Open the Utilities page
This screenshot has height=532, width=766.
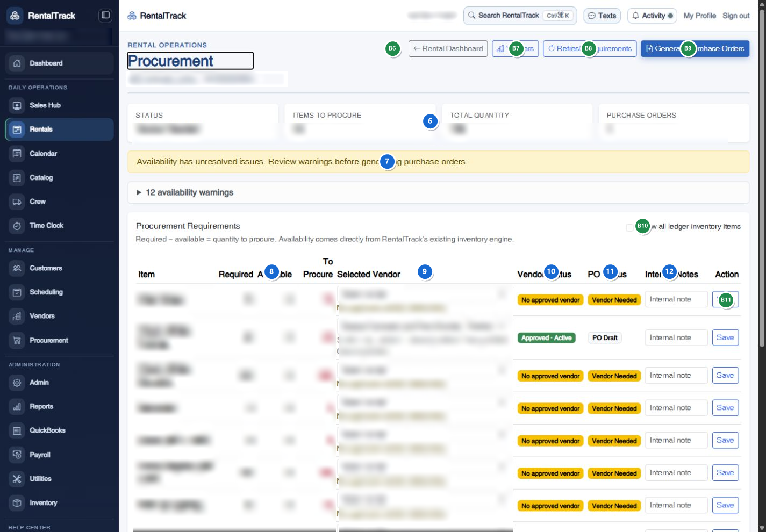click(59, 479)
